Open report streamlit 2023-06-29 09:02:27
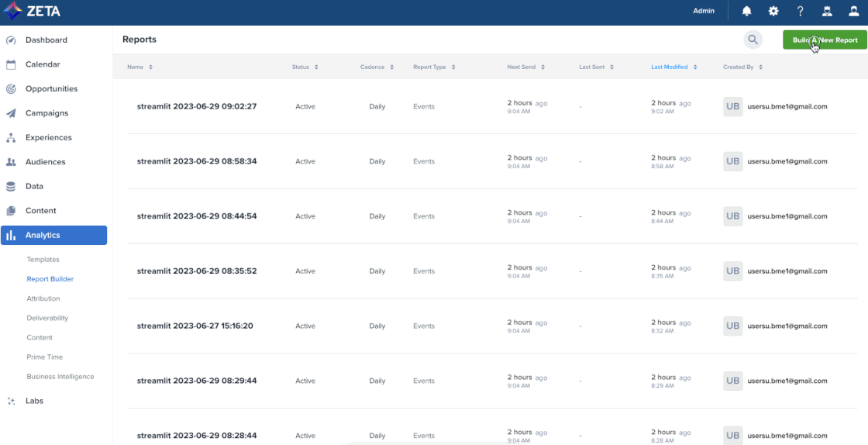 (x=196, y=106)
